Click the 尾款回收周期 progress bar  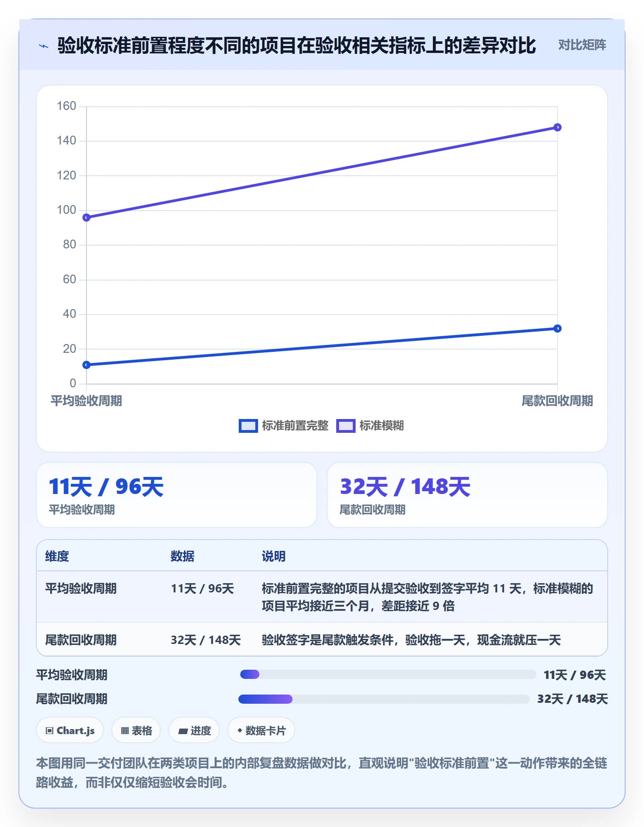[384, 699]
